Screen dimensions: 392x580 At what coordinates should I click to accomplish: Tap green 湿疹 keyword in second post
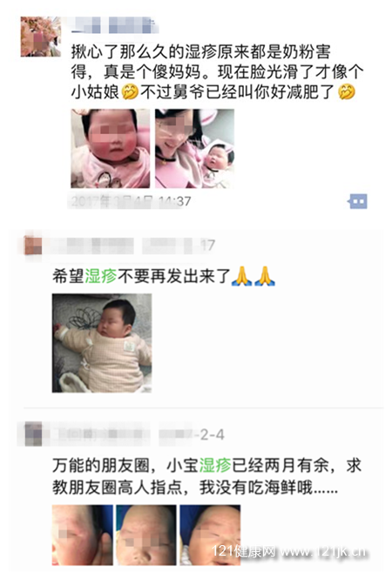tap(101, 277)
